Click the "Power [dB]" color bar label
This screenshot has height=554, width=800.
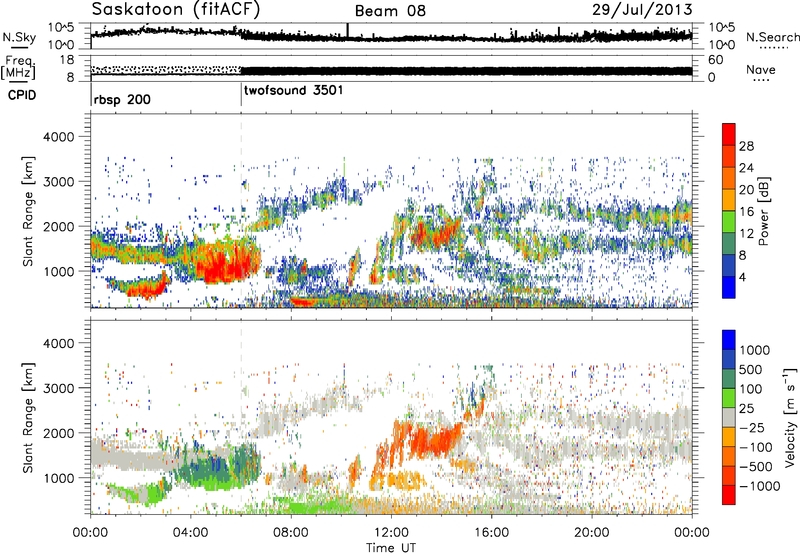(x=763, y=211)
